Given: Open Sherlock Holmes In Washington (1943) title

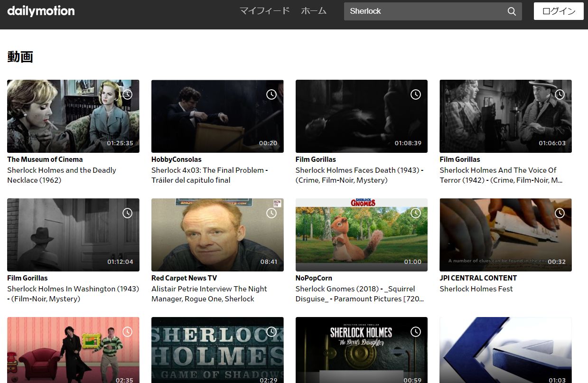Looking at the screenshot, I should [x=73, y=294].
